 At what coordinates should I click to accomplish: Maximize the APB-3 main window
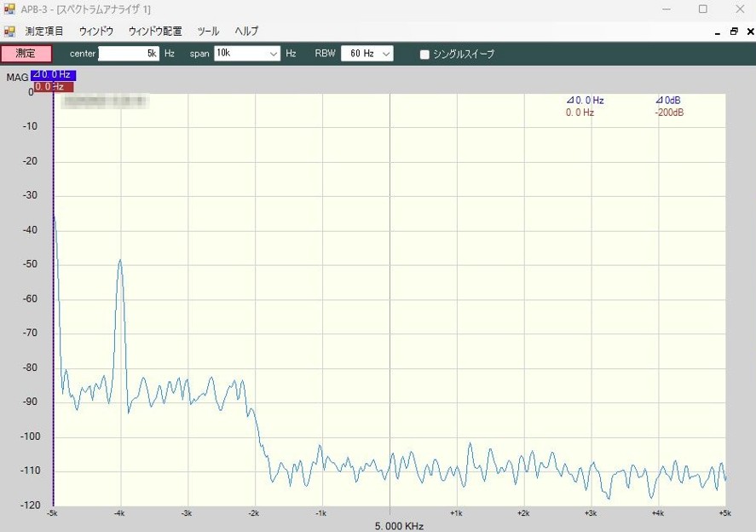[x=702, y=9]
